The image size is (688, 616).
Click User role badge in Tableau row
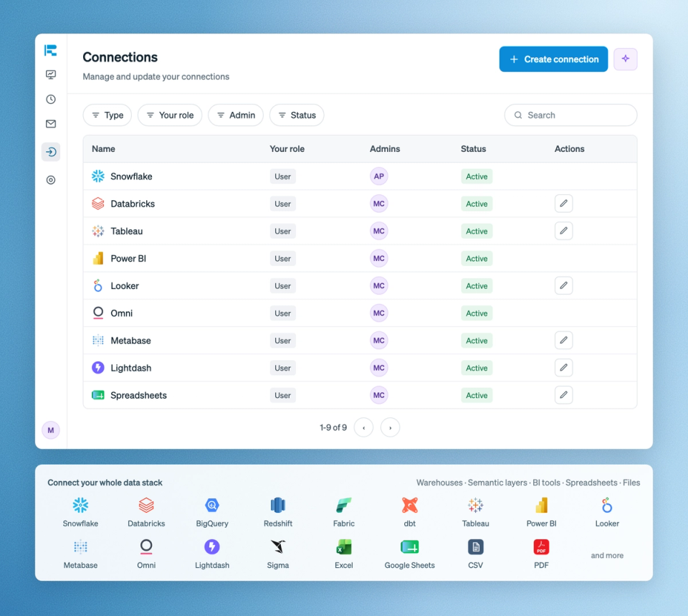point(282,231)
